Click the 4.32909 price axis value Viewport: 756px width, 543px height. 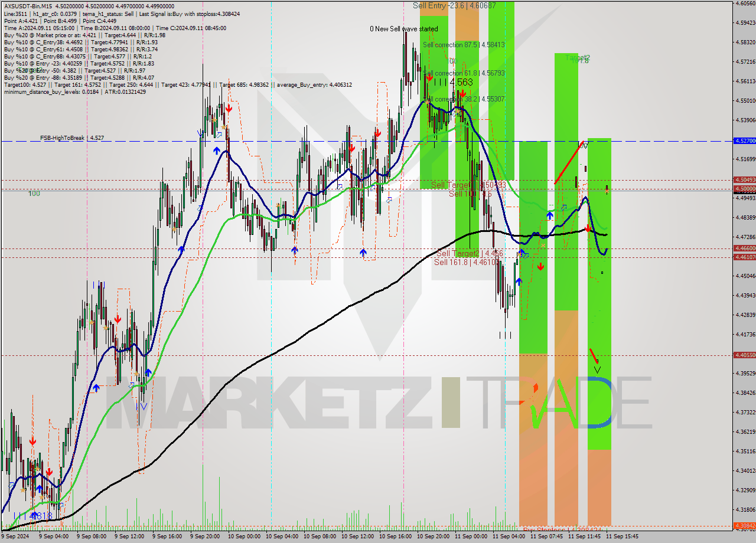745,490
